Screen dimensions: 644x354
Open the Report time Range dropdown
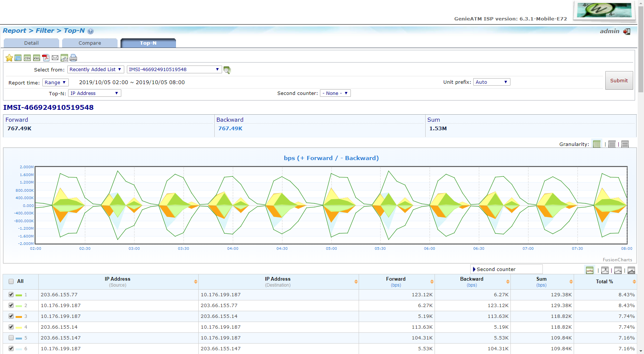56,83
